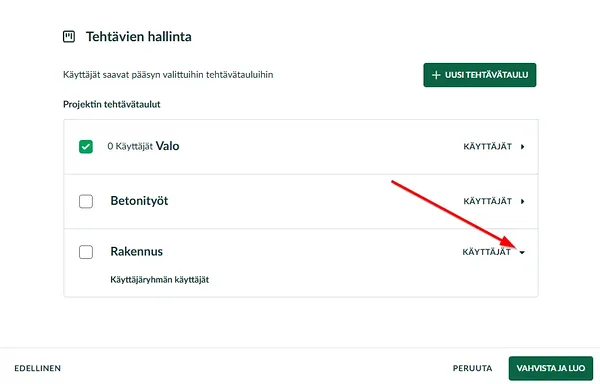Select the Betonityöt board name
Screen dimensions: 600x384
coord(139,201)
